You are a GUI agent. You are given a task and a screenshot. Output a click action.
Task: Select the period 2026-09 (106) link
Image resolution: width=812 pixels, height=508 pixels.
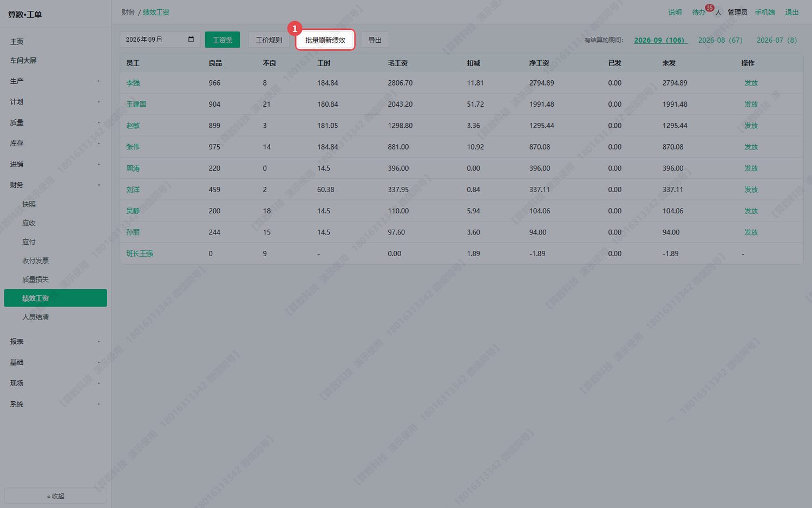tap(660, 40)
